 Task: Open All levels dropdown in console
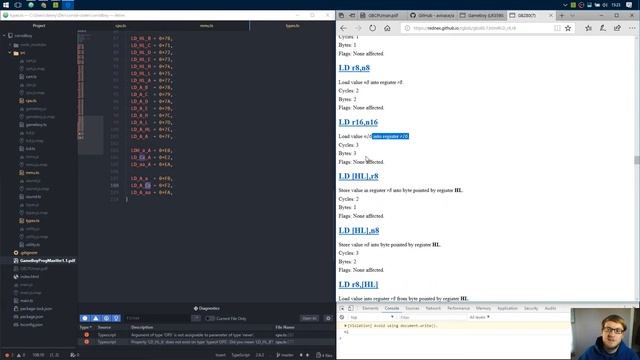point(479,317)
